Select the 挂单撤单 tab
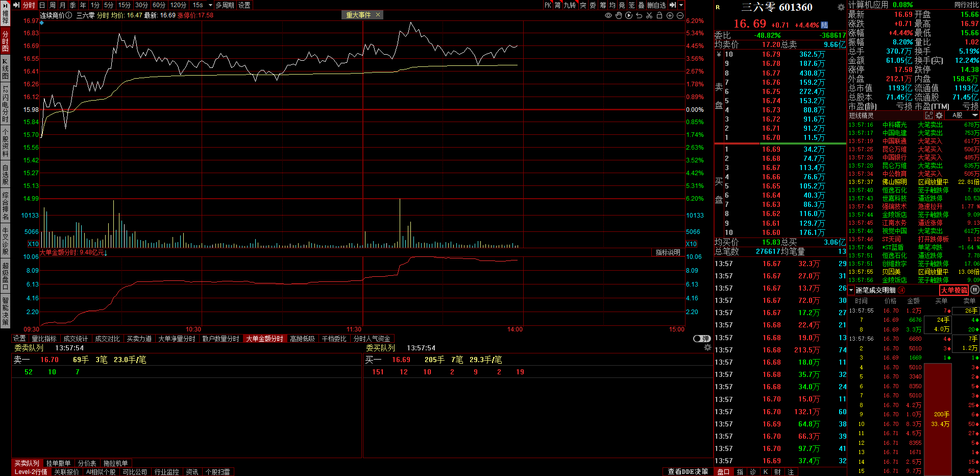 [58, 463]
